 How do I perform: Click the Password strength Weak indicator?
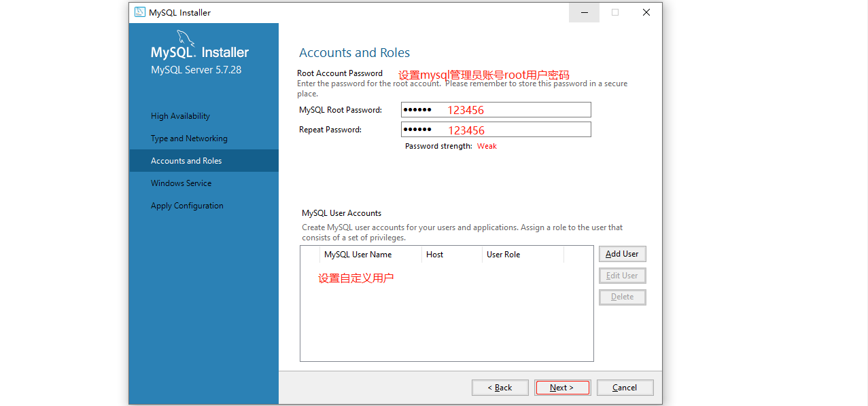pyautogui.click(x=487, y=146)
